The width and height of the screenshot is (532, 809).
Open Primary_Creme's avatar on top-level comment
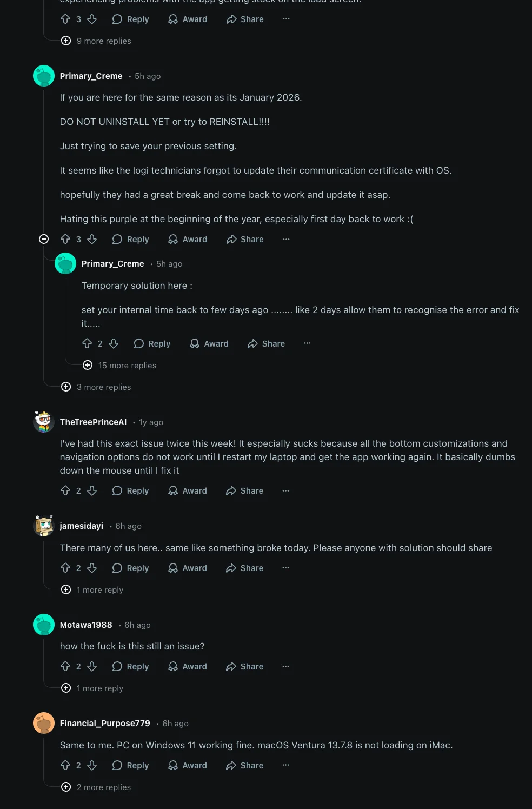[x=44, y=76]
